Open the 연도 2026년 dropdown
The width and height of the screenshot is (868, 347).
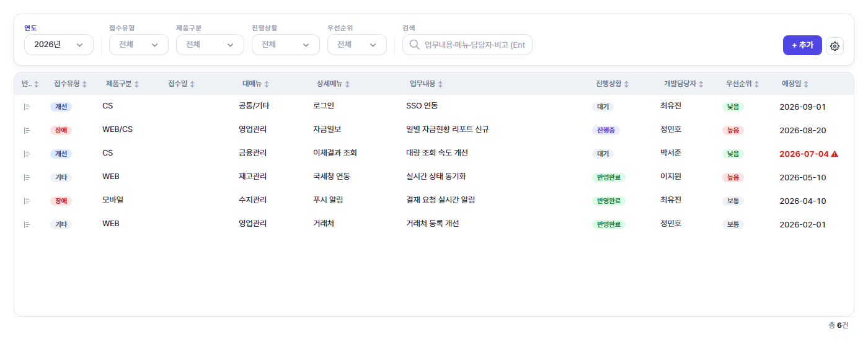(x=59, y=45)
